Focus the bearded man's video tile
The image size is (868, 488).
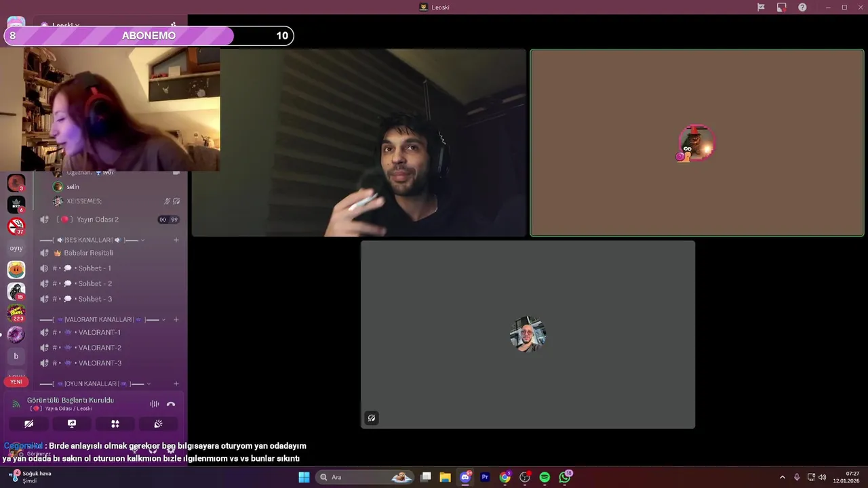[x=359, y=143]
